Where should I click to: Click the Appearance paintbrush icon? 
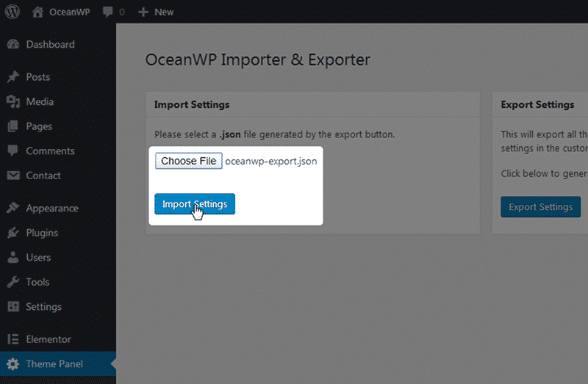13,208
